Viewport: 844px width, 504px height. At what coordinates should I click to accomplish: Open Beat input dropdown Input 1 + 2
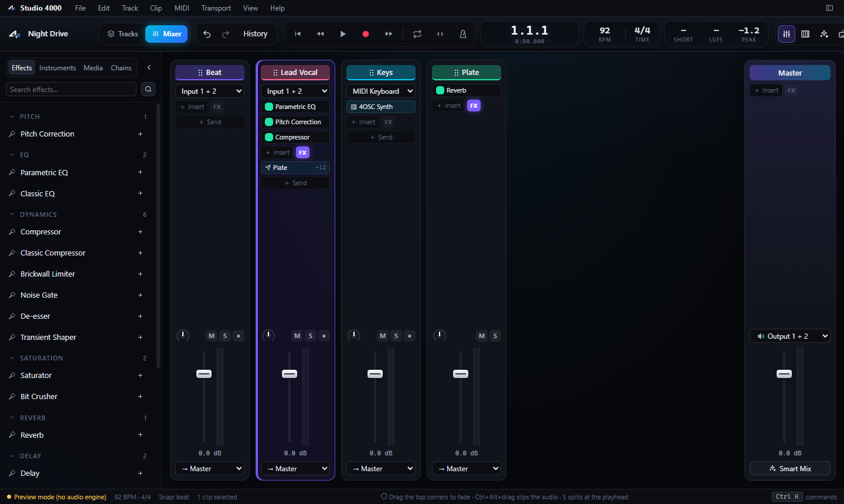210,91
